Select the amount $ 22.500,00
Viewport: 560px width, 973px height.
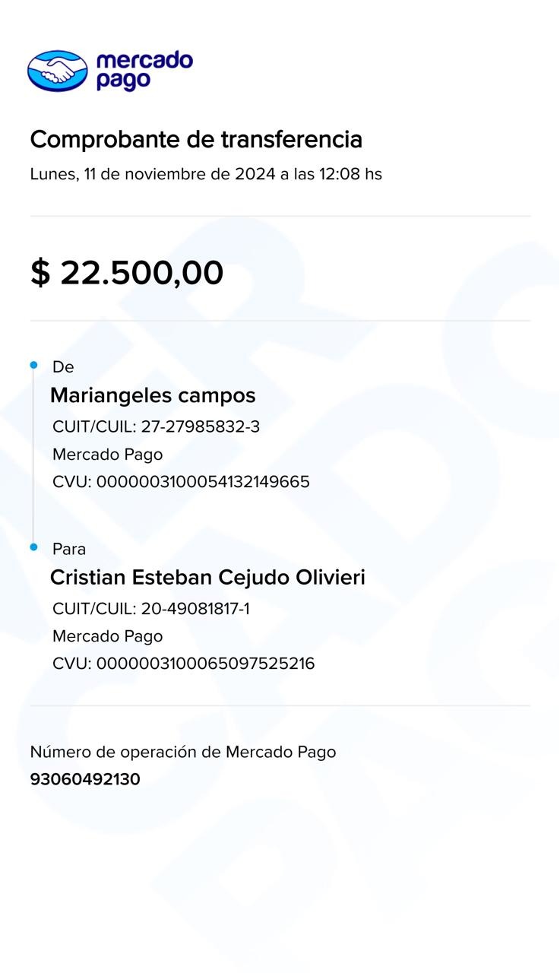click(127, 273)
